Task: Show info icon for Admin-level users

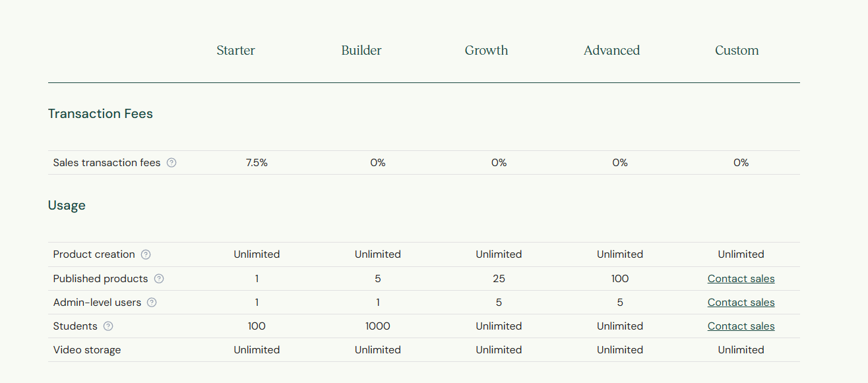Action: click(x=152, y=303)
